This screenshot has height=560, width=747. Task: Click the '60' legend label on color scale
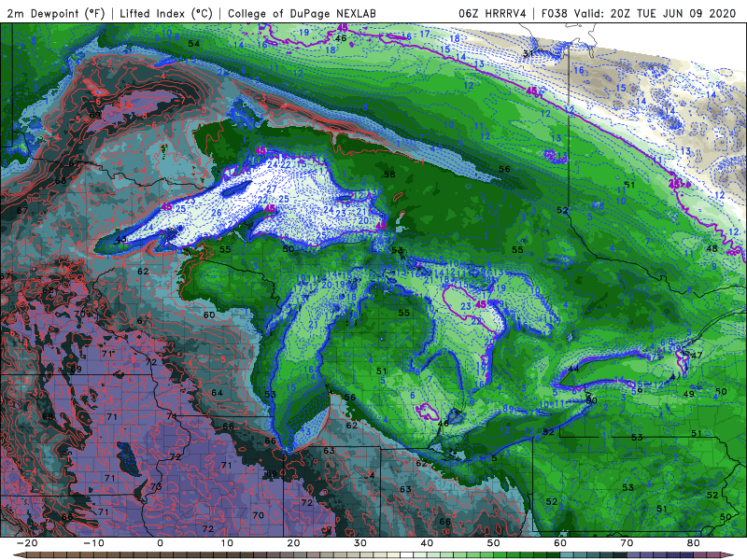(x=560, y=543)
